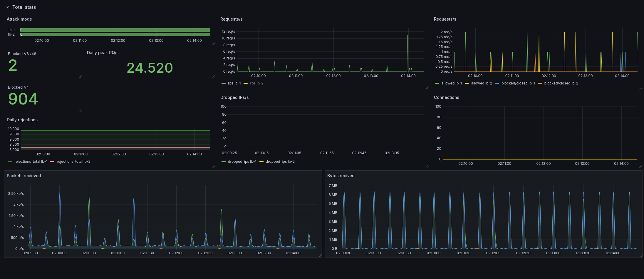The width and height of the screenshot is (644, 279).
Task: Click resize handle of Blocked V4 panel
Action: [x=80, y=110]
